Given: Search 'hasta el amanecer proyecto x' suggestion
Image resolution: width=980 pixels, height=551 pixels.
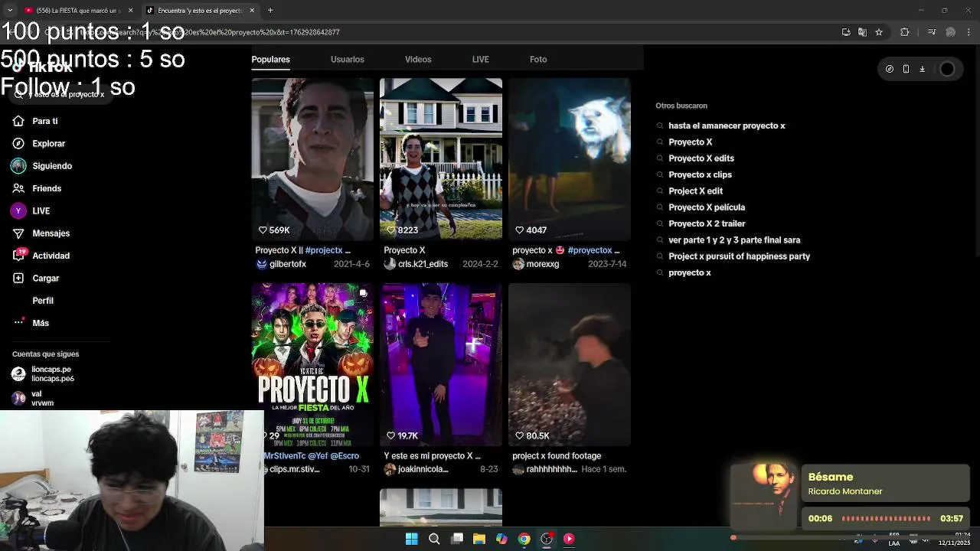Looking at the screenshot, I should point(727,126).
